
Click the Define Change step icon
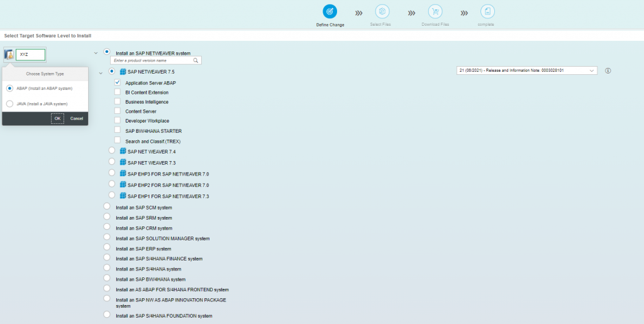point(330,12)
